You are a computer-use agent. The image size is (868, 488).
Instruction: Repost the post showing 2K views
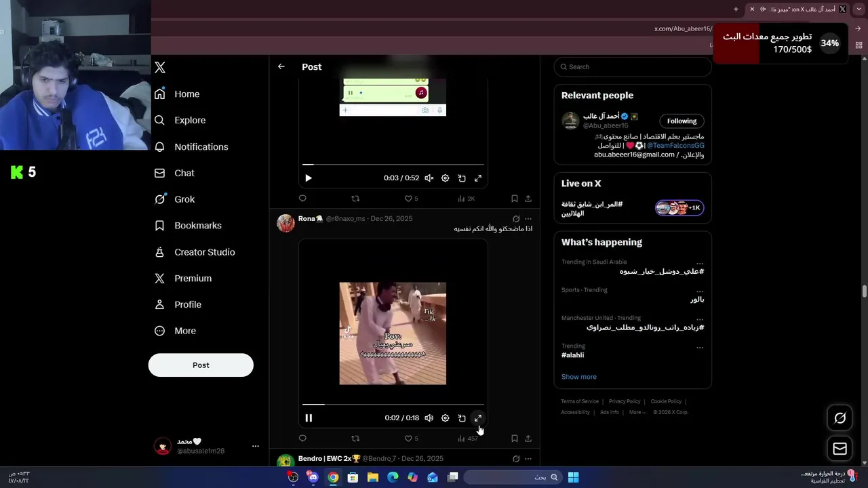pos(355,199)
